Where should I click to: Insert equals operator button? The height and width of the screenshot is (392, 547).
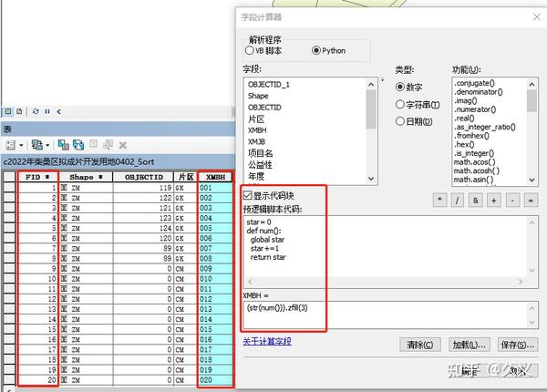click(x=531, y=201)
